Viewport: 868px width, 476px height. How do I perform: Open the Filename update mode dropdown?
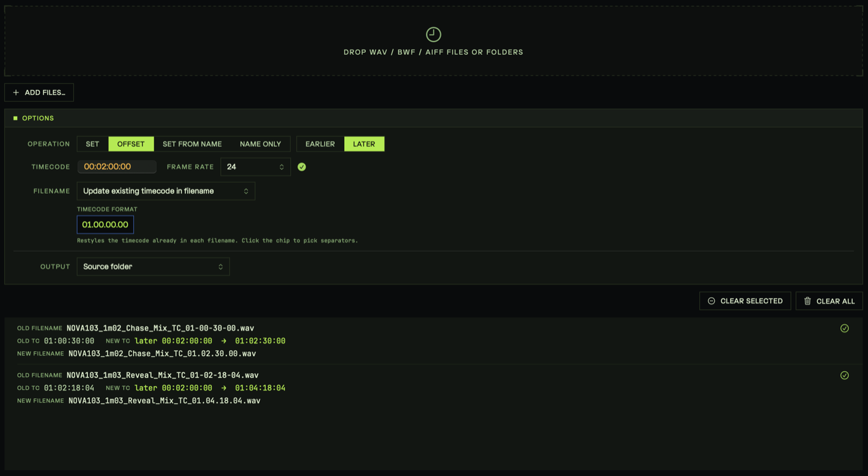click(x=166, y=191)
